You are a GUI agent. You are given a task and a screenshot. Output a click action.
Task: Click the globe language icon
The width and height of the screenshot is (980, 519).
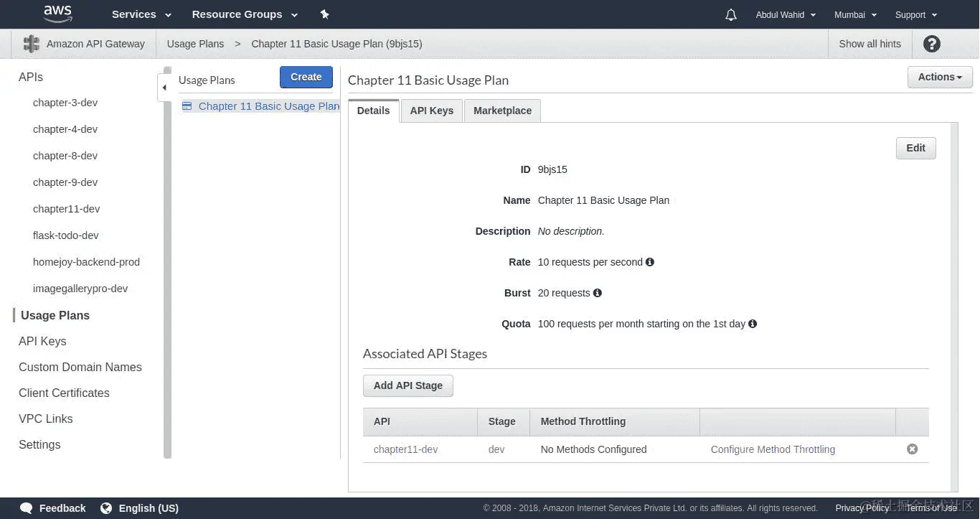[x=106, y=508]
